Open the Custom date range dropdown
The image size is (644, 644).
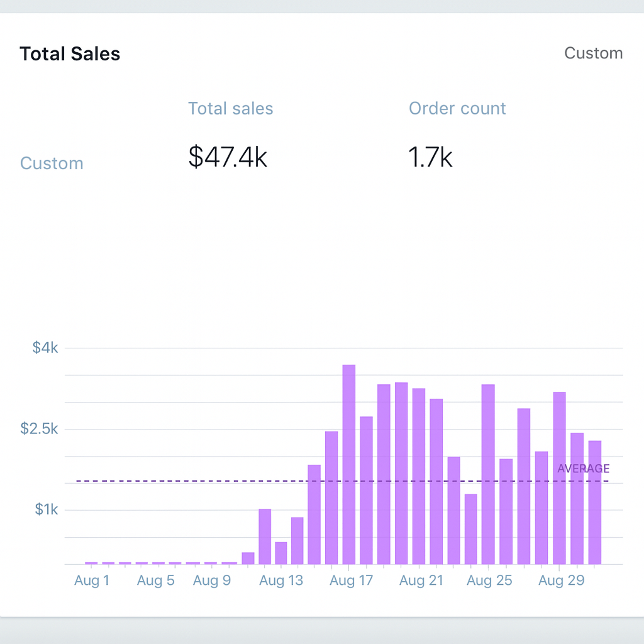(593, 53)
